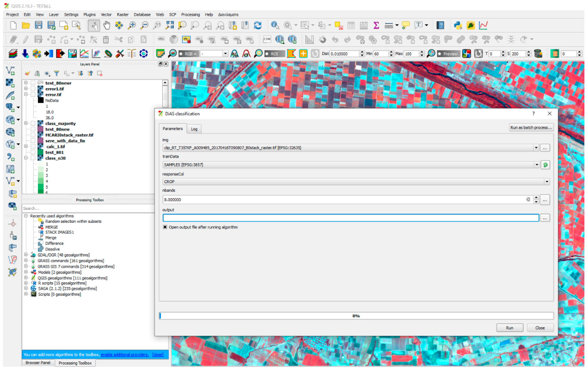Open the SCP menu
Image resolution: width=588 pixels, height=371 pixels.
pos(173,14)
